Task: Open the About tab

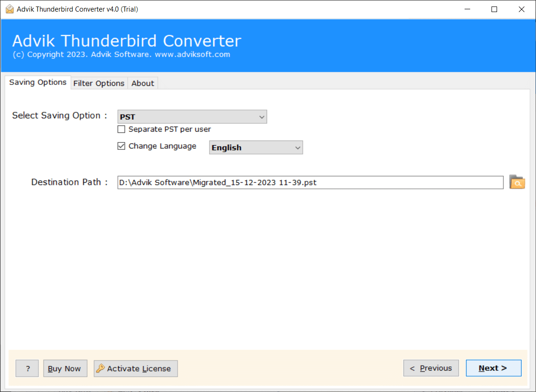Action: (x=142, y=83)
